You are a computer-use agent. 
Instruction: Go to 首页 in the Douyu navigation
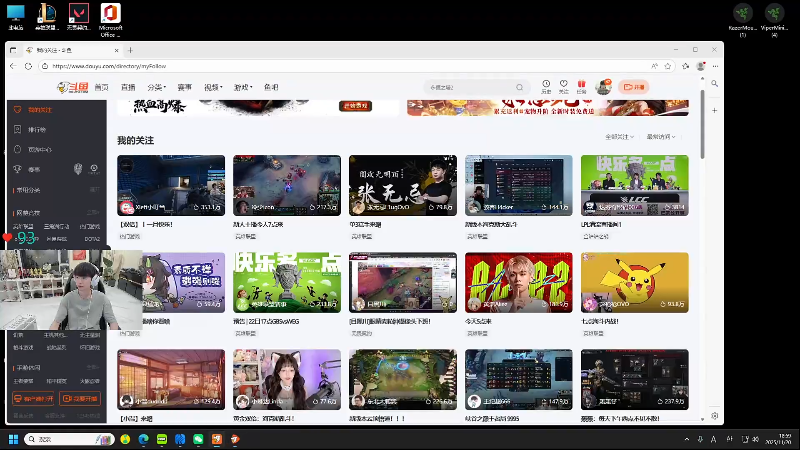(x=102, y=87)
